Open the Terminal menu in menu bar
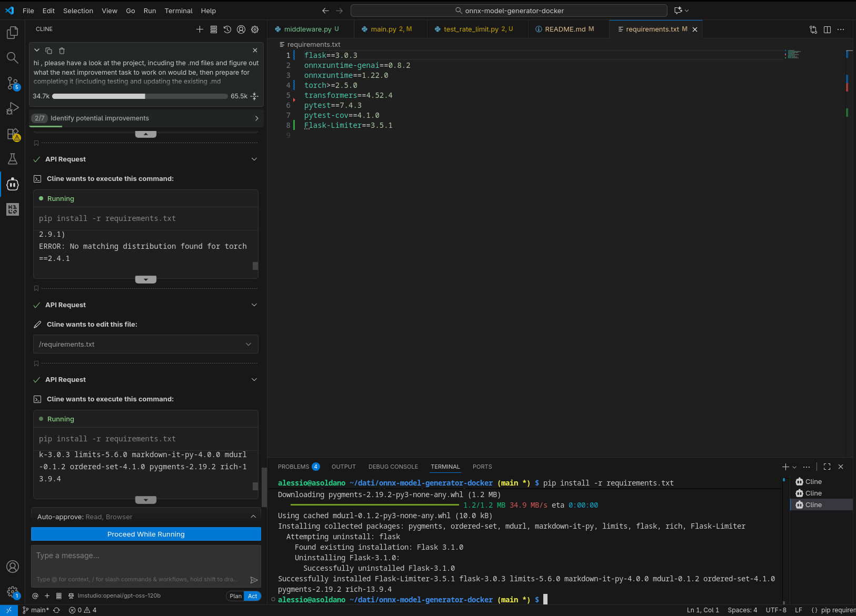This screenshot has height=616, width=856. (x=178, y=11)
